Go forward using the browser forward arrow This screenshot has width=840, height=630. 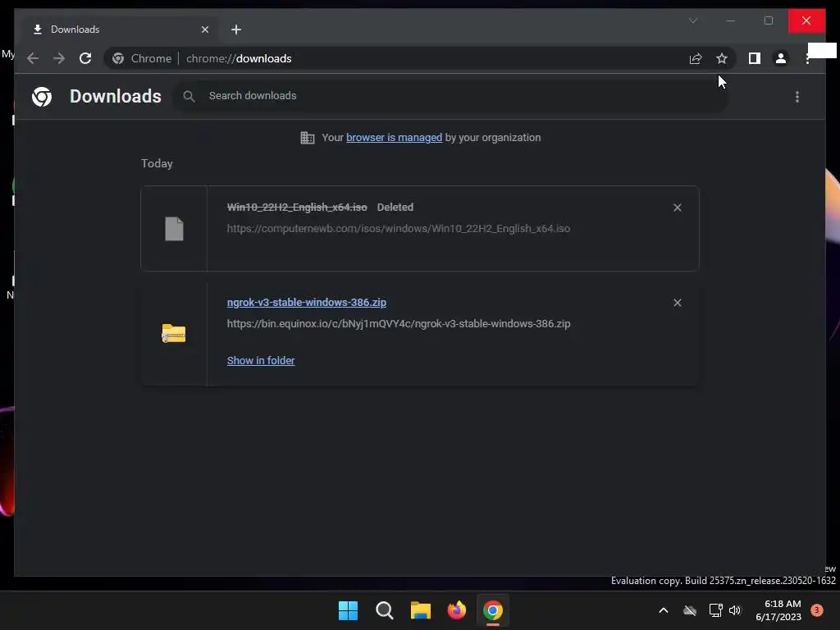coord(59,58)
